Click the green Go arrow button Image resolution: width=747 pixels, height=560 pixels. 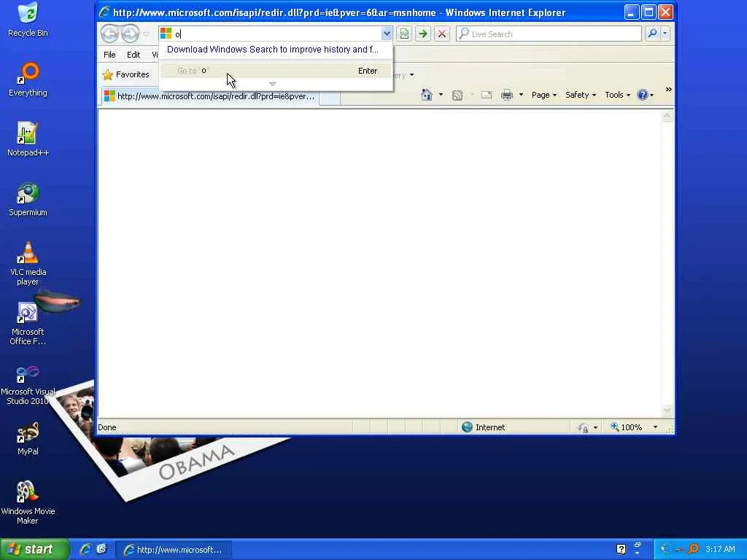tap(422, 34)
